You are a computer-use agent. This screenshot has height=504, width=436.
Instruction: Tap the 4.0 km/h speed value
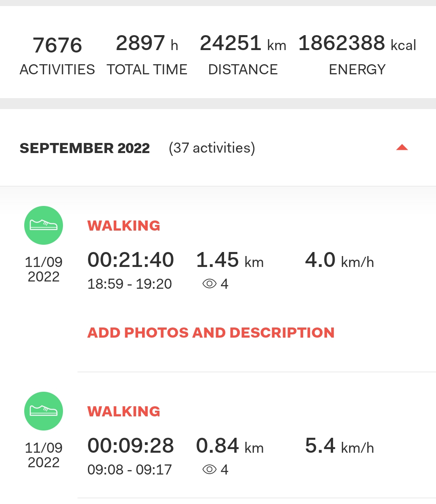coord(340,260)
